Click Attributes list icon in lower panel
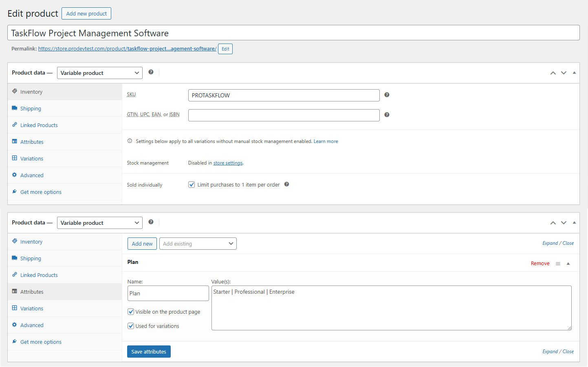 [15, 291]
